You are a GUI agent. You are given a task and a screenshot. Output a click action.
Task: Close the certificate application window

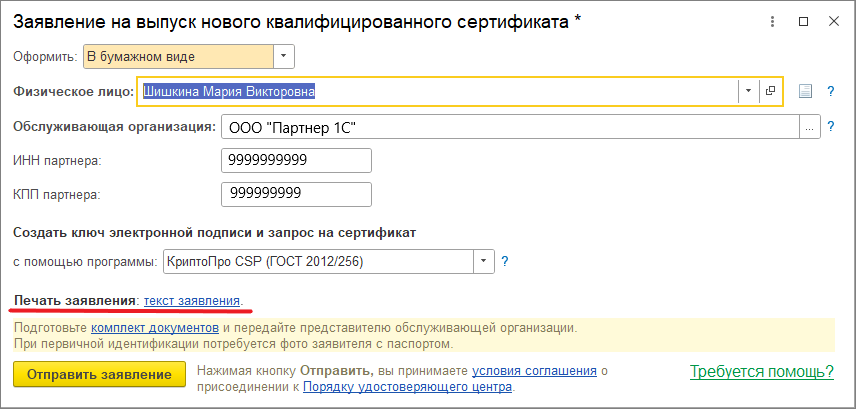(x=832, y=22)
